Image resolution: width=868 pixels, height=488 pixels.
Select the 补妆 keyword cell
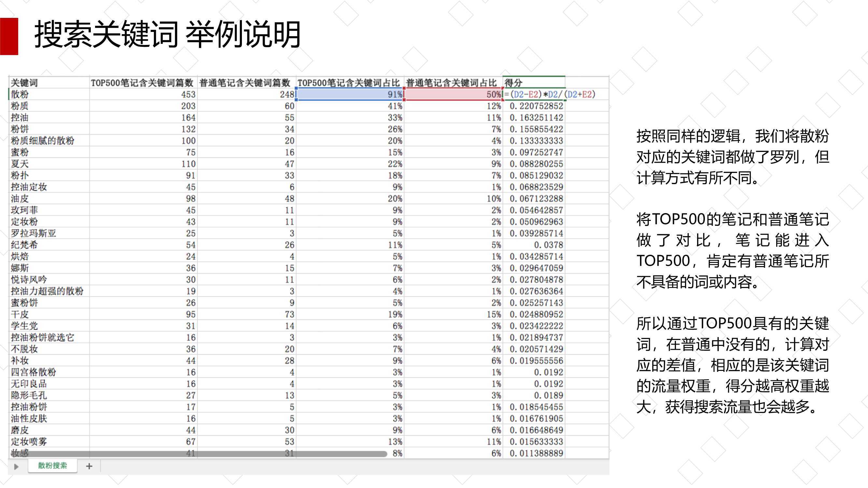[49, 361]
